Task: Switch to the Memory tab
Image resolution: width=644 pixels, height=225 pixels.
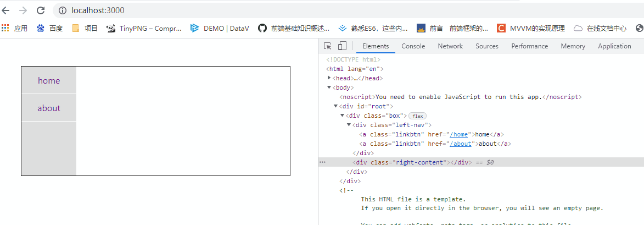Action: pos(573,46)
